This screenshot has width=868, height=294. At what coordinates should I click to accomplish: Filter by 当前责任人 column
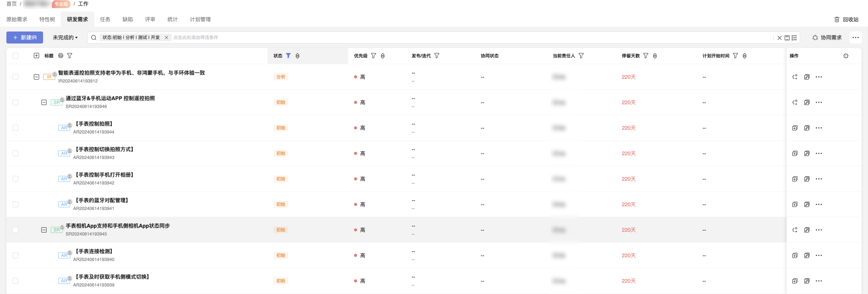[x=581, y=56]
